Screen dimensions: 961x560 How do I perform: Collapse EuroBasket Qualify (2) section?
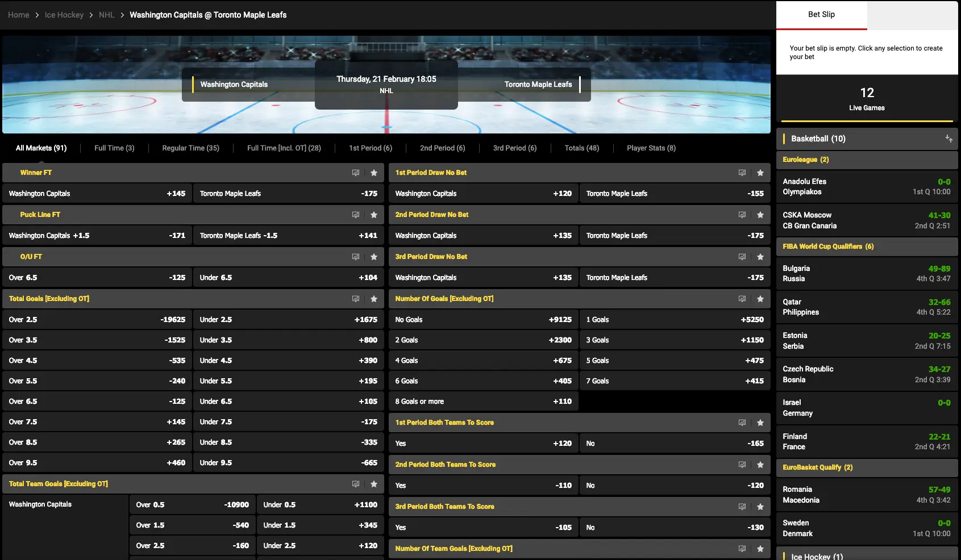click(x=867, y=467)
